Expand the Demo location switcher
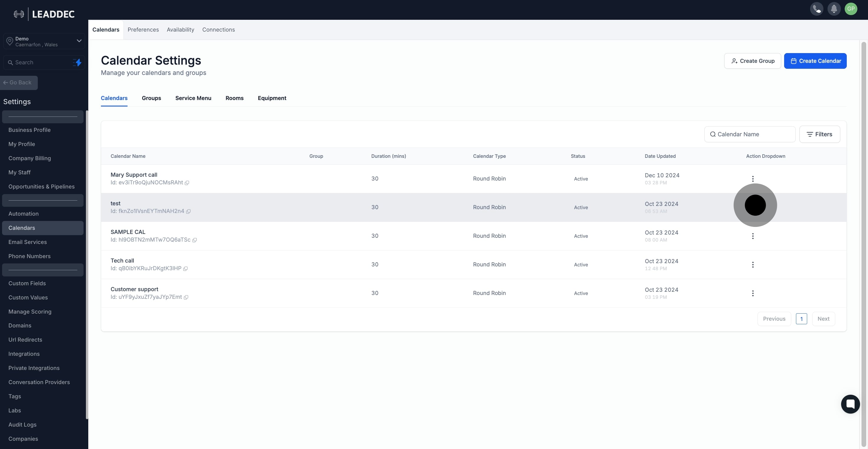This screenshot has height=449, width=868. pos(44,41)
